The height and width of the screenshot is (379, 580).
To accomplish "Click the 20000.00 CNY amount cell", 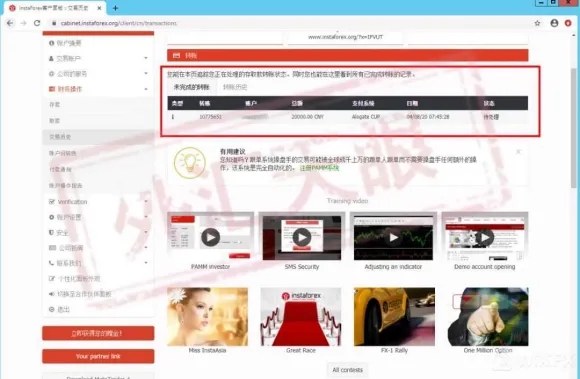I will point(307,117).
